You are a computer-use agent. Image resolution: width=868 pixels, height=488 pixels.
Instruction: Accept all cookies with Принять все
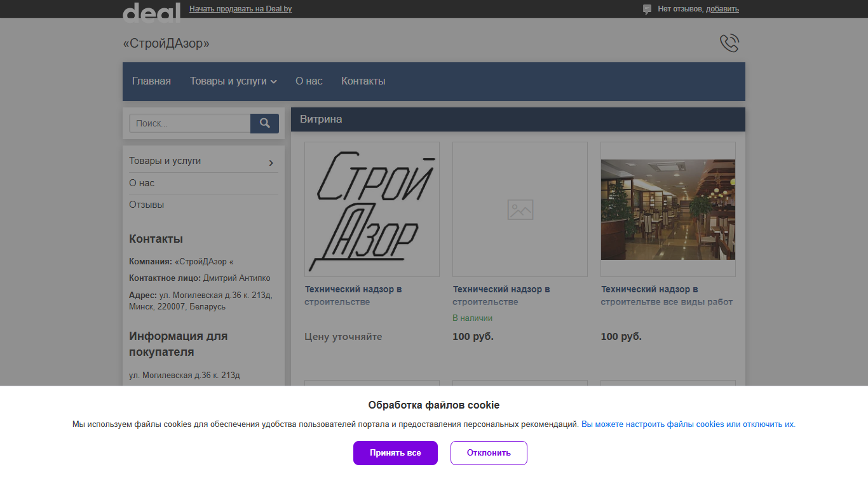[395, 453]
